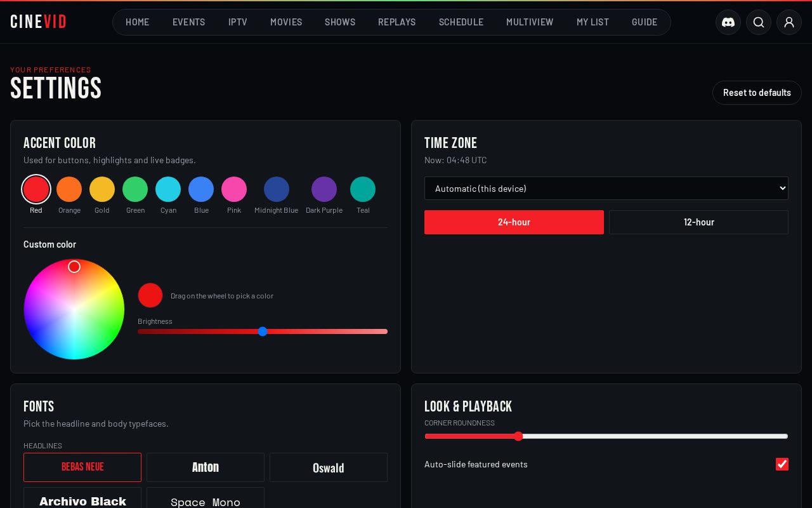Pick the Oswald headline font
Screen dimensions: 812x508
tap(329, 467)
